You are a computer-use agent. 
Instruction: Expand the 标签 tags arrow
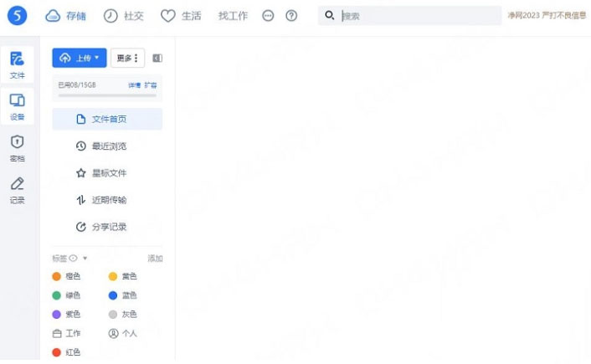pyautogui.click(x=85, y=259)
